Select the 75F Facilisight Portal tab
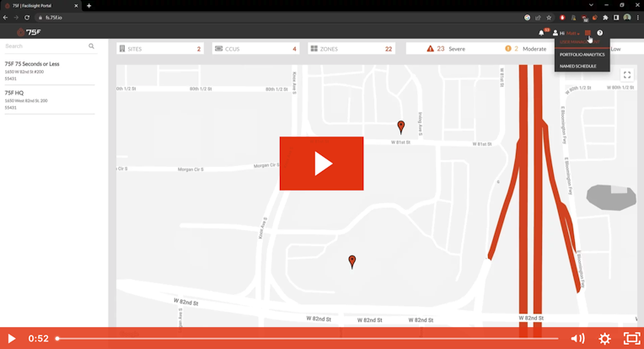Screen dimensions: 644x349 (40, 6)
